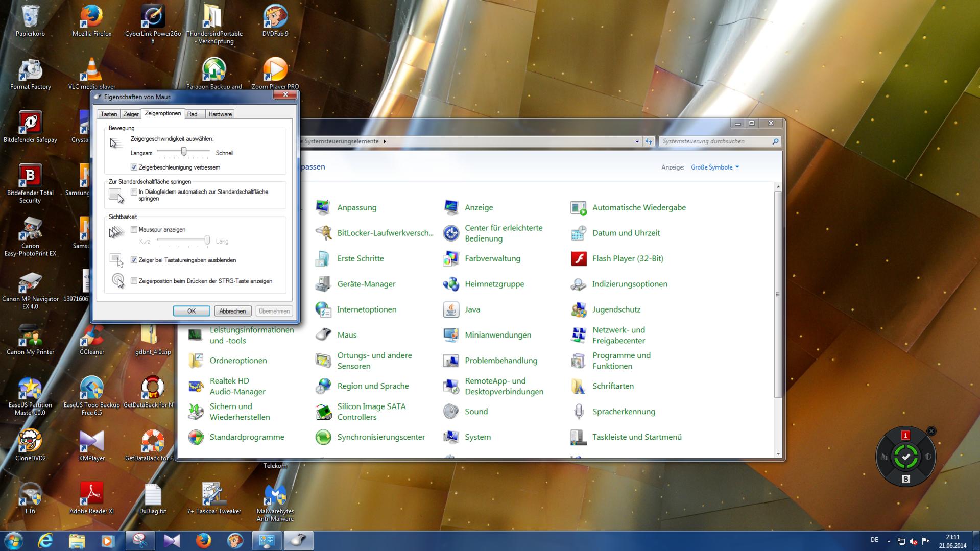Open Center für erleichterte Bedienung icon
This screenshot has height=551, width=980.
tap(493, 233)
